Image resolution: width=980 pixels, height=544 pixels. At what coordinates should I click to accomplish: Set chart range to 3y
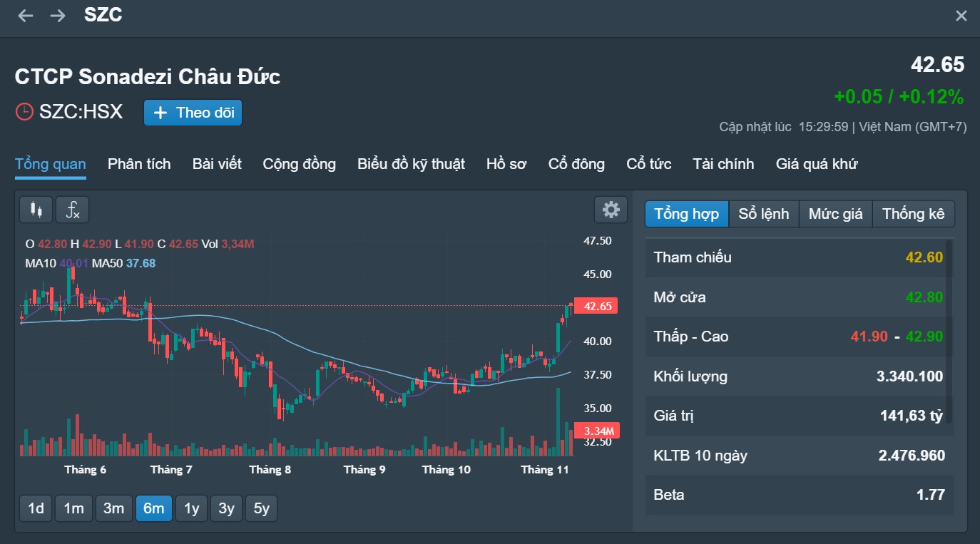tap(226, 508)
